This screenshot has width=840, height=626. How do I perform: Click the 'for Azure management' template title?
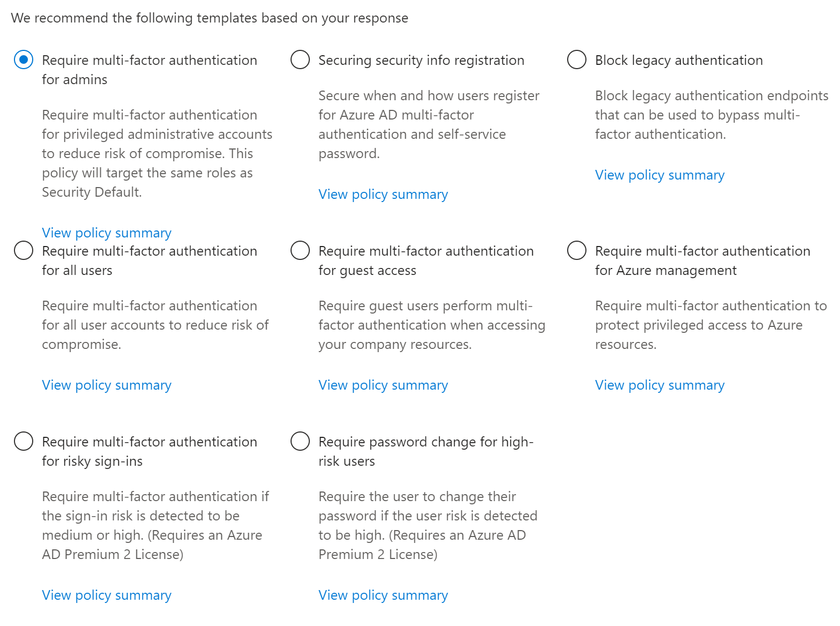click(666, 270)
